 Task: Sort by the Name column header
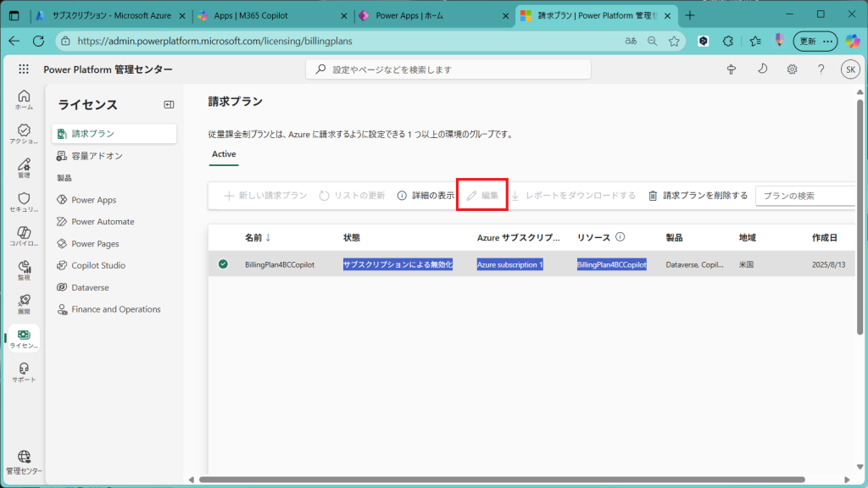(x=257, y=238)
